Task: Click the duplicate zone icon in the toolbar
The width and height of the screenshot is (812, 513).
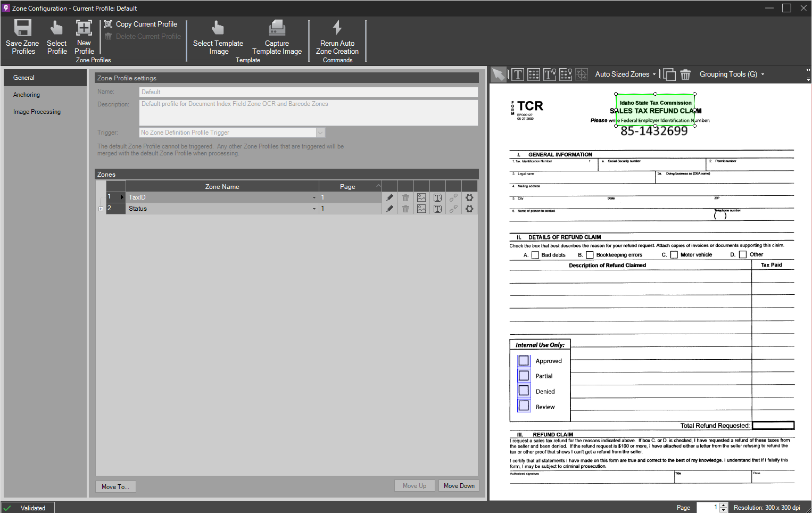Action: pyautogui.click(x=669, y=74)
